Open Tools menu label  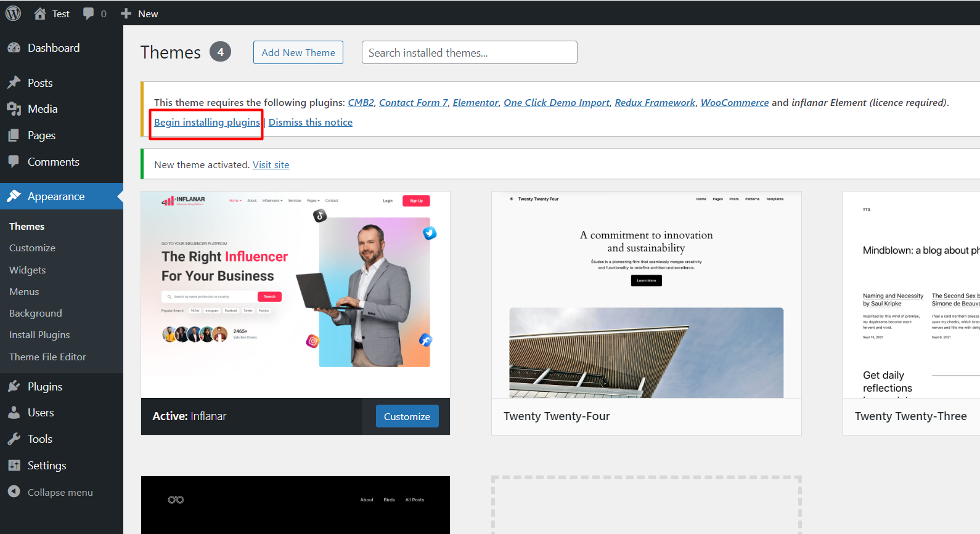click(40, 439)
